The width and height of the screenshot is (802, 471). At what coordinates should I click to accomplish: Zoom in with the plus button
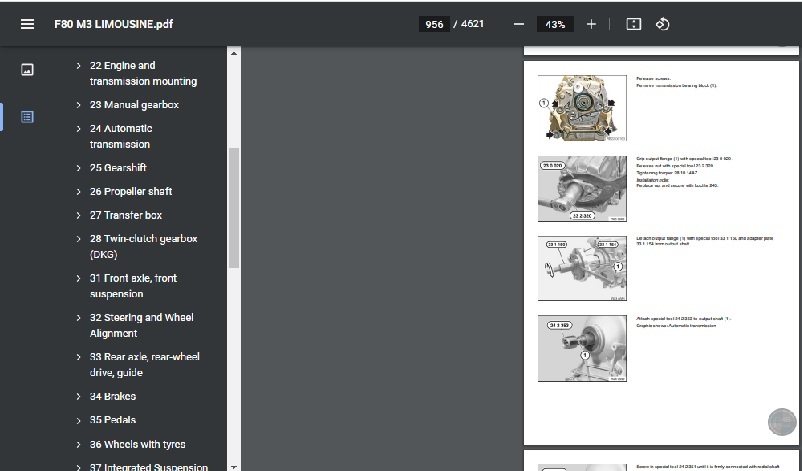(591, 24)
